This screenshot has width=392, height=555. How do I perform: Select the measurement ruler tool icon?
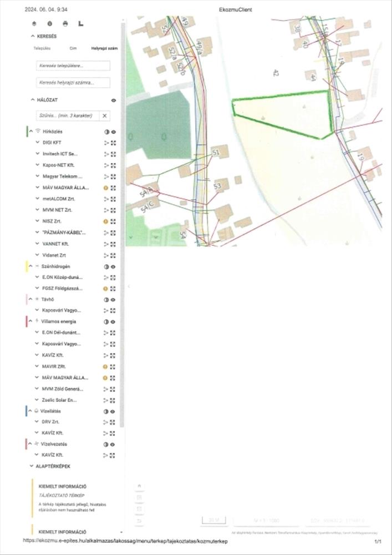pyautogui.click(x=81, y=24)
